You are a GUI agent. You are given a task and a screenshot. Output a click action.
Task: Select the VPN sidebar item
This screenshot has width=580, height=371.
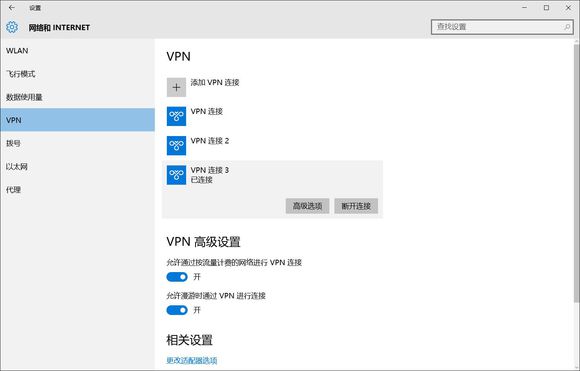point(77,120)
